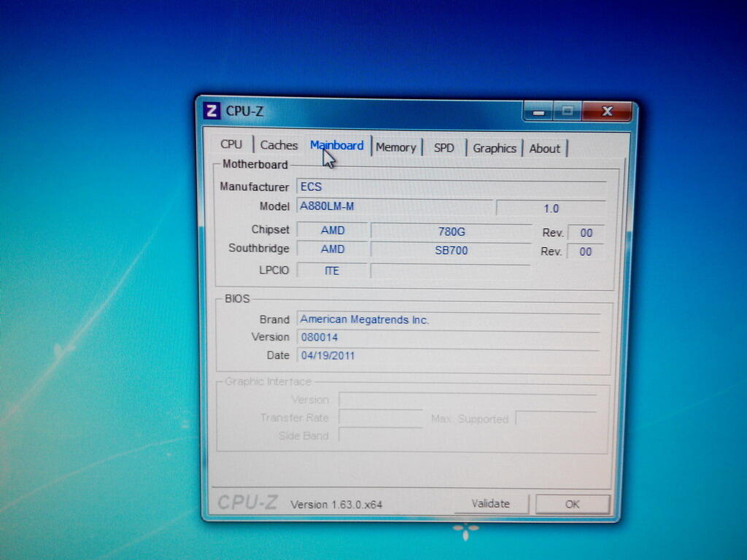Click the Chipset Rev. value 00
The image size is (747, 560).
(586, 233)
